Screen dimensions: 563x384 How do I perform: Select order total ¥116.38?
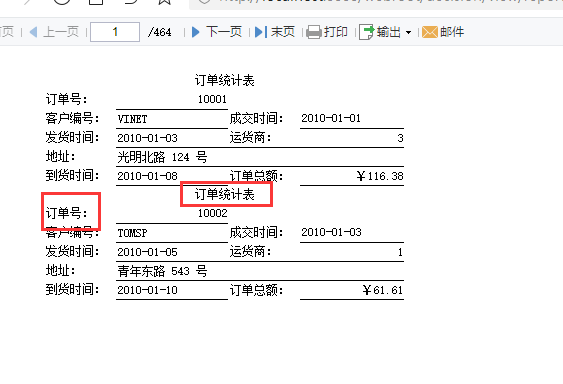[380, 176]
